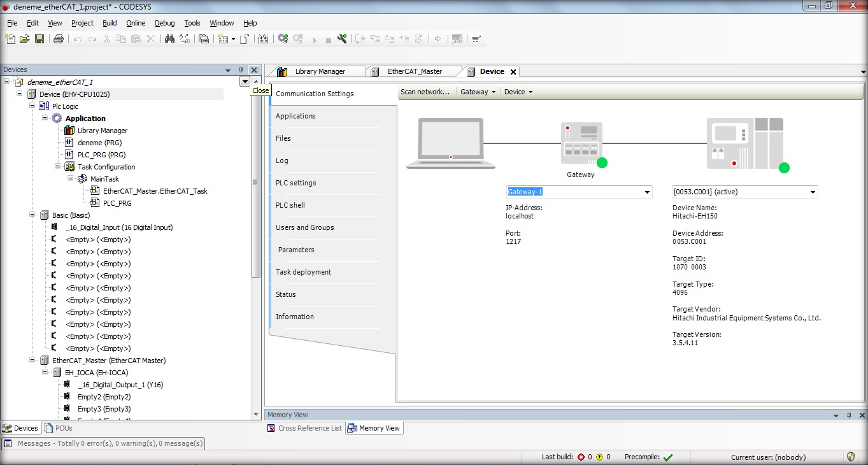This screenshot has height=465, width=868.
Task: Open the Devices panel header dropdown arrow
Action: point(228,70)
